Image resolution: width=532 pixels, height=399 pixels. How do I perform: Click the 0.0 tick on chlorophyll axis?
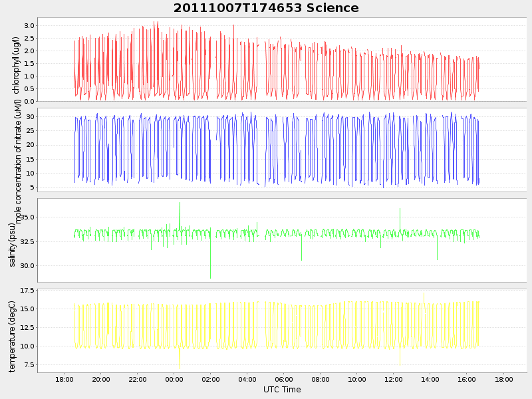pos(29,102)
